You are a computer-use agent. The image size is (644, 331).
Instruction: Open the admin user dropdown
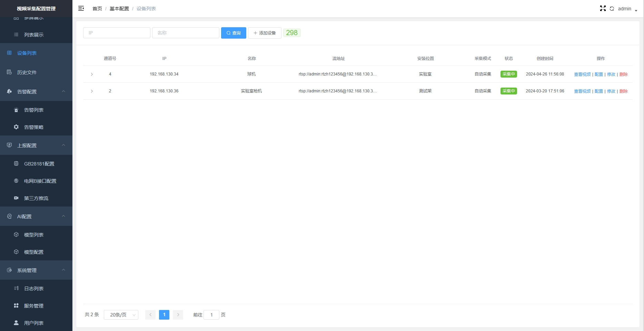(x=627, y=9)
